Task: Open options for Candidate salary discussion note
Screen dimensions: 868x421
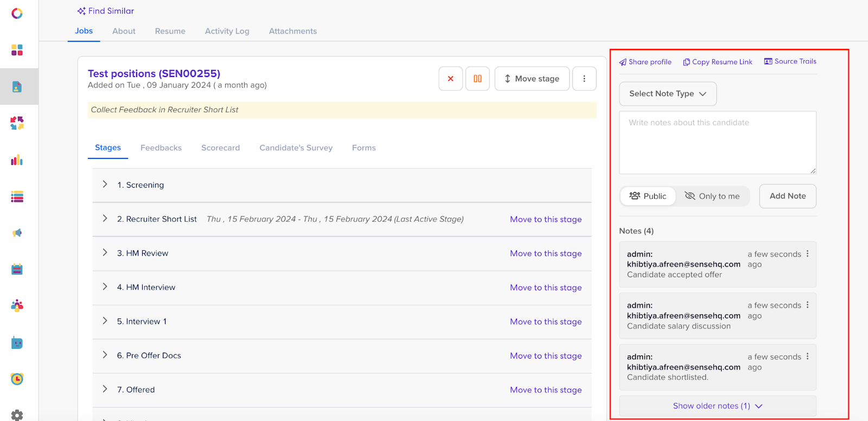Action: tap(807, 305)
